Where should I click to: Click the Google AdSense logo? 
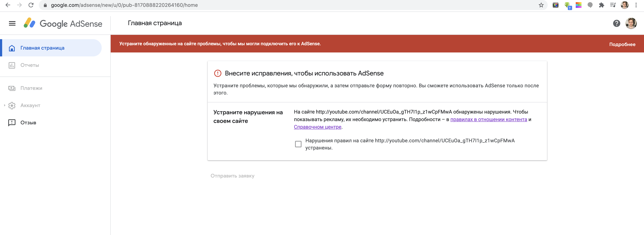pyautogui.click(x=63, y=23)
